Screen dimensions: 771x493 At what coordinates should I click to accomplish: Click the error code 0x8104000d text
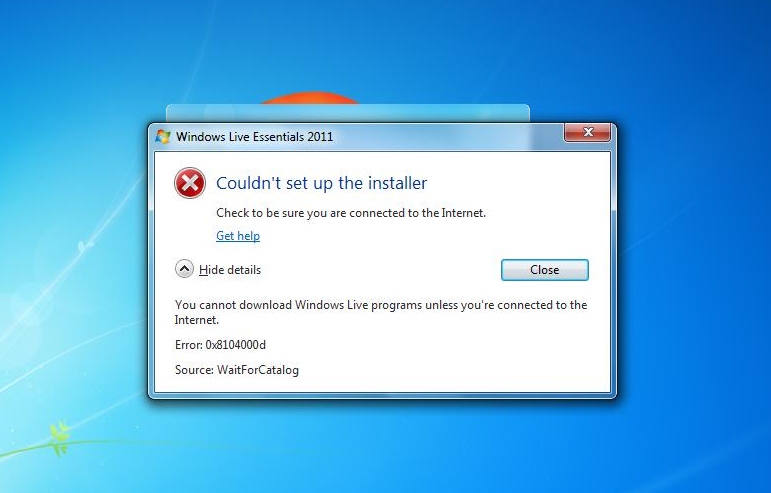pyautogui.click(x=236, y=345)
